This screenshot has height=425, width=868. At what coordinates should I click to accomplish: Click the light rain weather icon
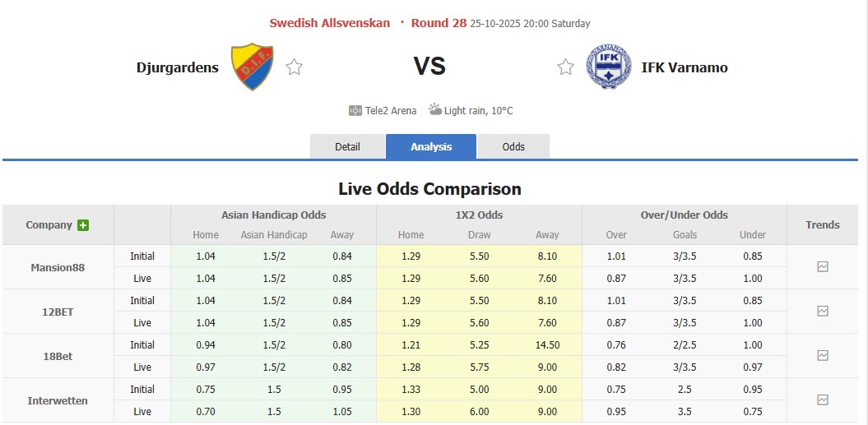coord(434,110)
